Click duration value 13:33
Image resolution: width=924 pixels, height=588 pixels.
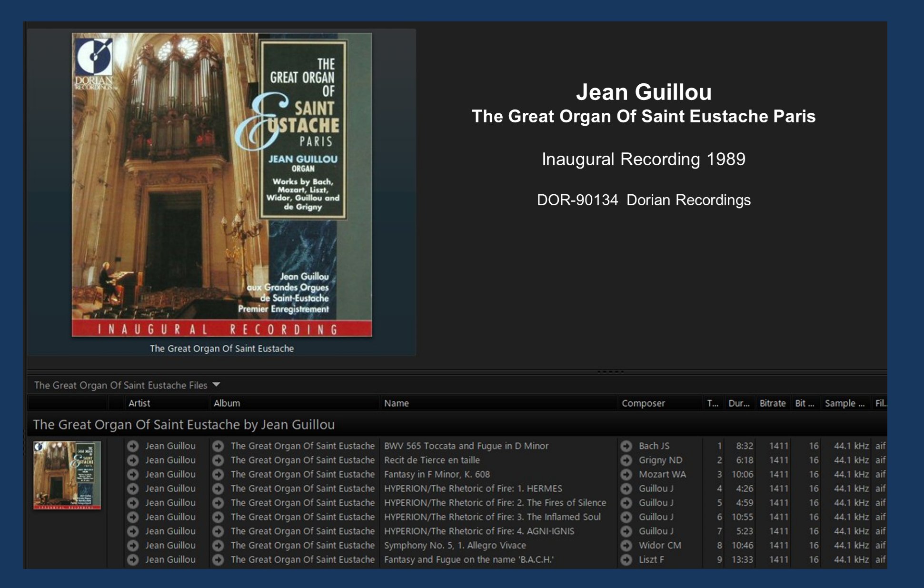[742, 560]
